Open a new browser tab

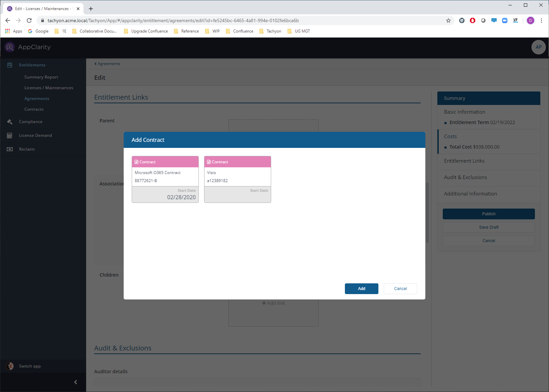[91, 9]
